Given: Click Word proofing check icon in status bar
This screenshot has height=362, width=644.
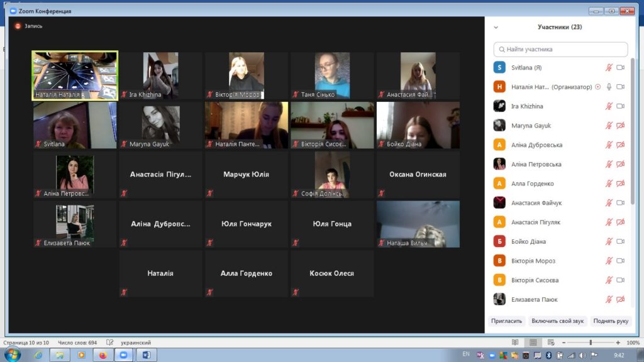Looking at the screenshot, I should point(109,343).
